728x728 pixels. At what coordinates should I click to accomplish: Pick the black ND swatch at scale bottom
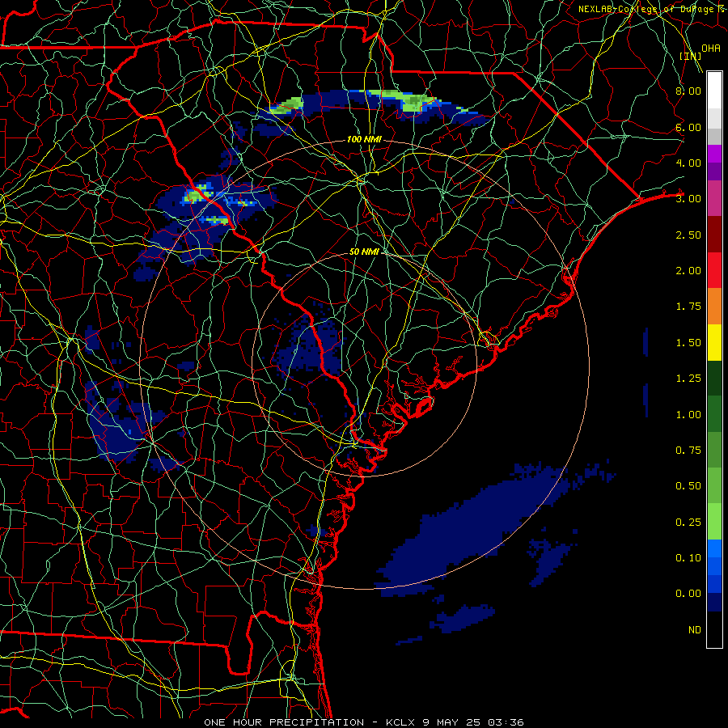tap(714, 629)
